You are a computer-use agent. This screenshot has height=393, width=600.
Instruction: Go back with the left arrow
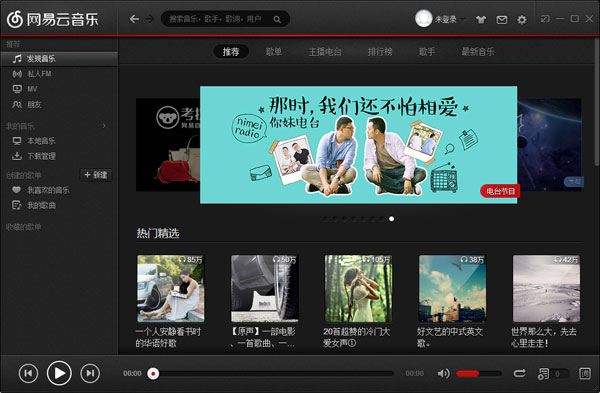134,19
